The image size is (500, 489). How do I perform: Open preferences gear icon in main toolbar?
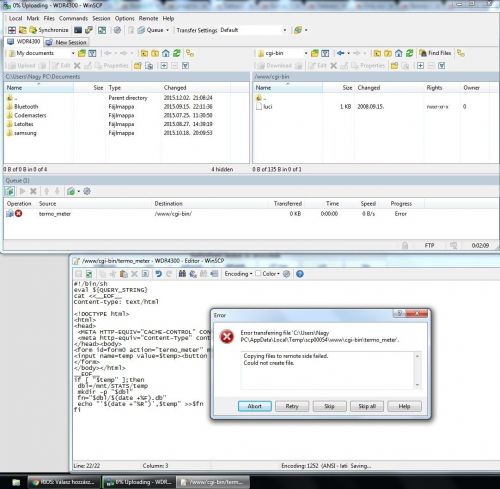[x=117, y=30]
